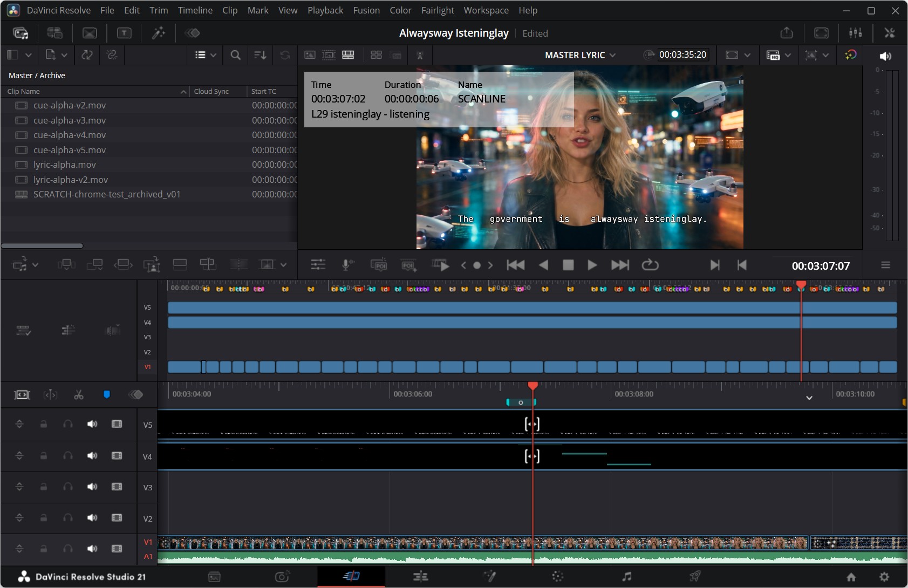
Task: Open the timeline proxy resolution dropdown
Action: pos(788,55)
